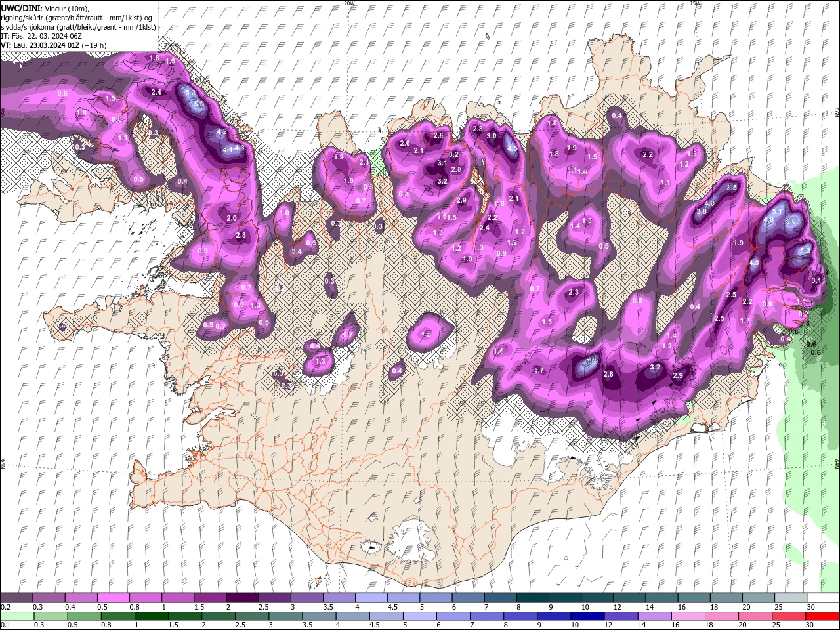This screenshot has height=630, width=840.
Task: Click the (+19 h) forecast offset
Action: click(94, 45)
